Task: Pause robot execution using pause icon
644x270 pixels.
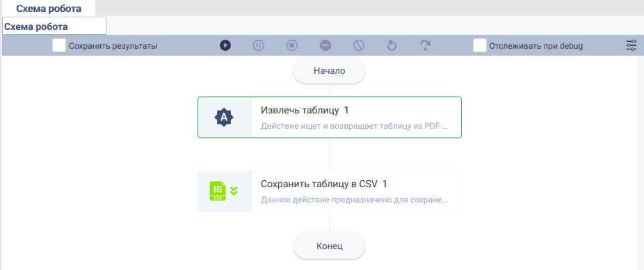Action: pyautogui.click(x=258, y=45)
